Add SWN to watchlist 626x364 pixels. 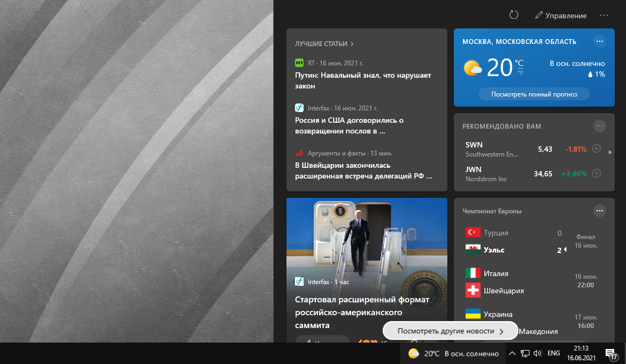(596, 148)
